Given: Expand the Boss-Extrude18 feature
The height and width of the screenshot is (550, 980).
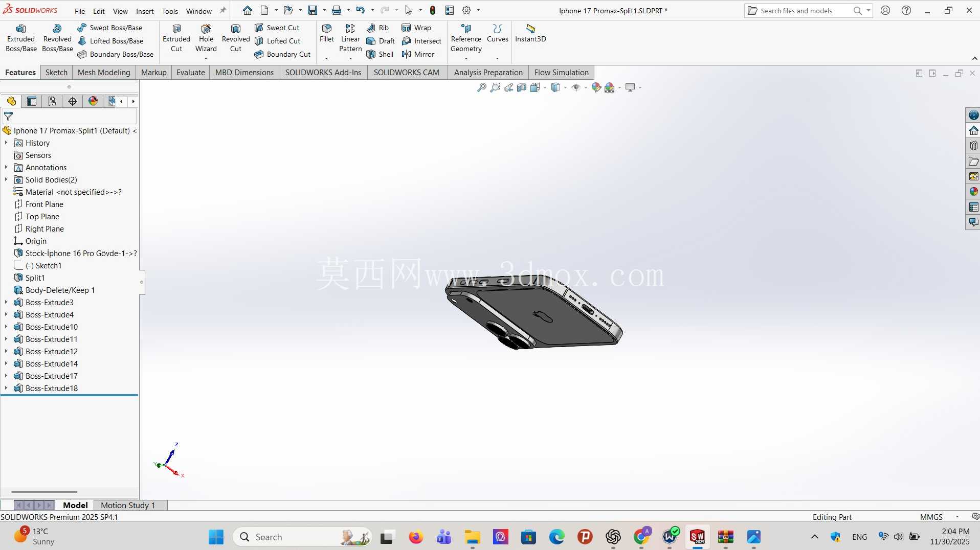Looking at the screenshot, I should coord(6,388).
